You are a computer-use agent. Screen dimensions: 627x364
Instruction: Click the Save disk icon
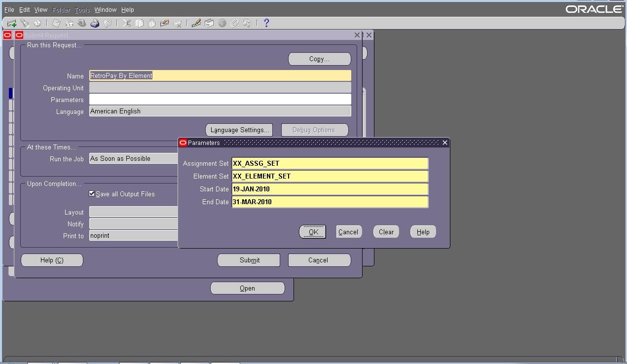55,23
